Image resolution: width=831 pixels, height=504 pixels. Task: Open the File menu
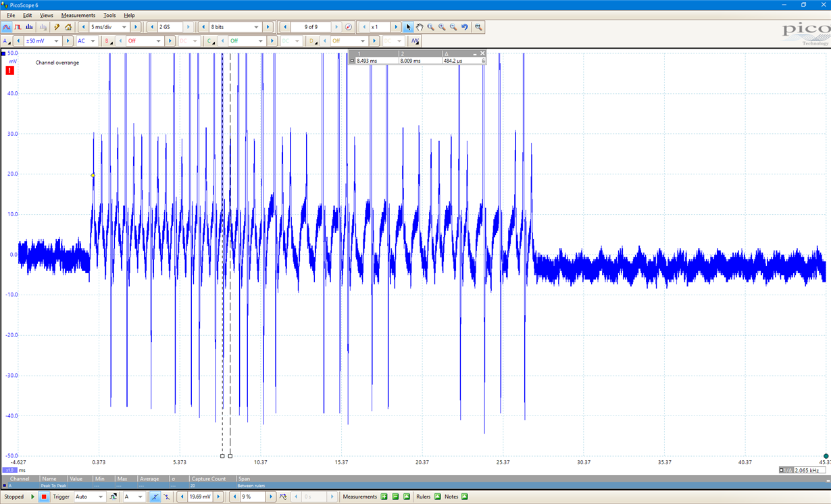11,15
